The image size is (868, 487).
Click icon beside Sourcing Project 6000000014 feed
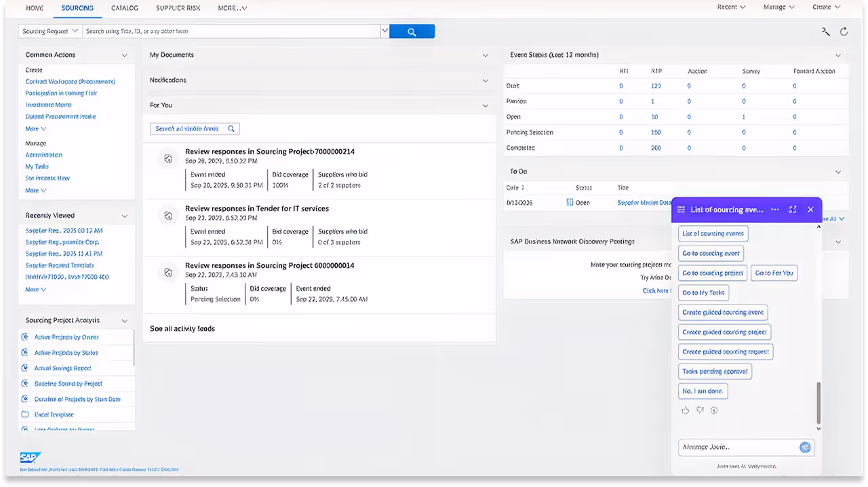(167, 272)
